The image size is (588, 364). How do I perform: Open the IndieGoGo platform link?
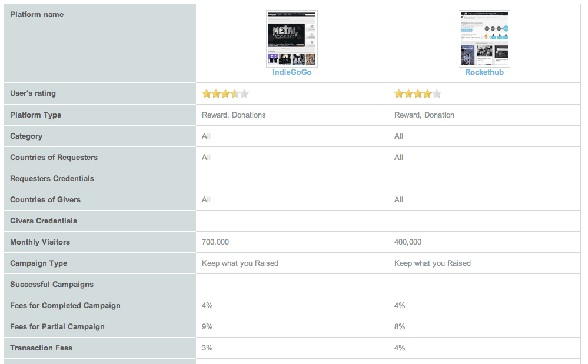tap(291, 72)
